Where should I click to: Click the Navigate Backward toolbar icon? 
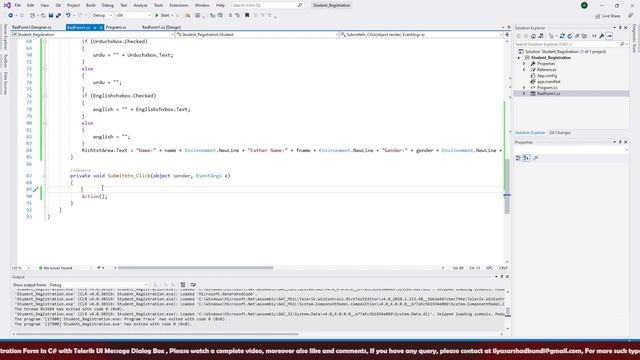(11, 16)
